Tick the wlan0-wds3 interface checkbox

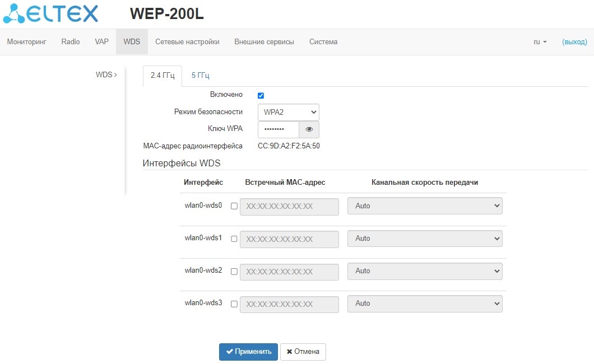[x=234, y=304]
